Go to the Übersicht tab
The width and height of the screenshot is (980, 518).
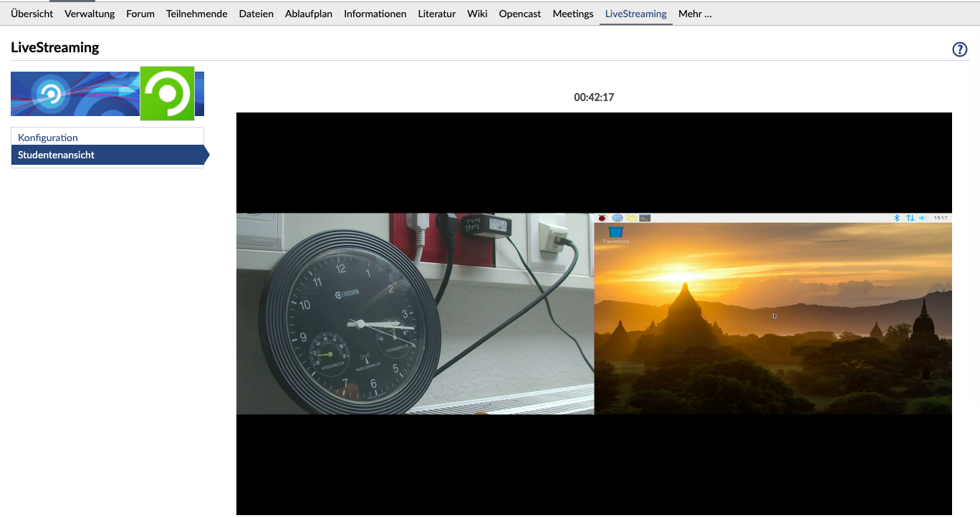coord(32,14)
